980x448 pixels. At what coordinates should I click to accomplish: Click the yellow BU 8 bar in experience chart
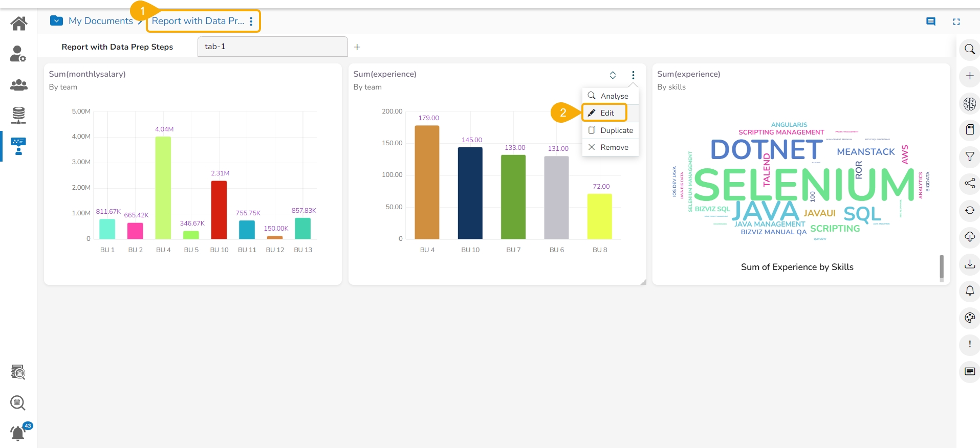coord(600,216)
